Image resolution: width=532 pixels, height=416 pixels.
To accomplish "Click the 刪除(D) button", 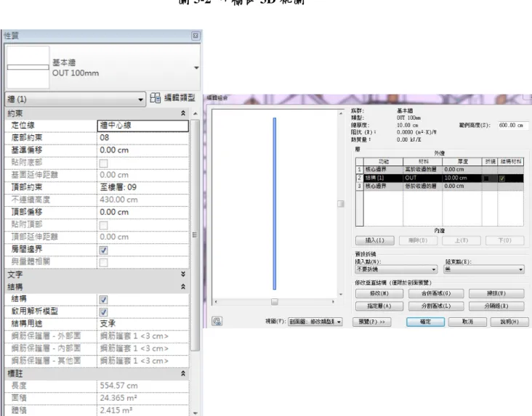I will point(418,240).
